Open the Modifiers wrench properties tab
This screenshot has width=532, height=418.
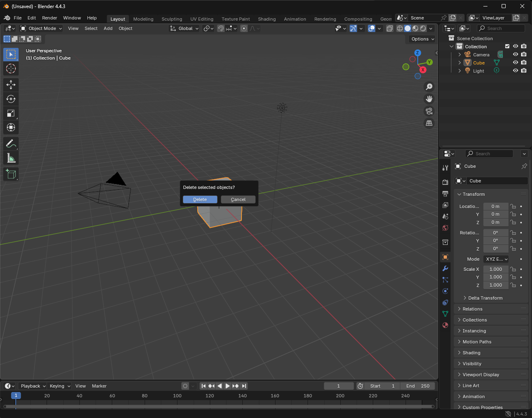click(445, 268)
